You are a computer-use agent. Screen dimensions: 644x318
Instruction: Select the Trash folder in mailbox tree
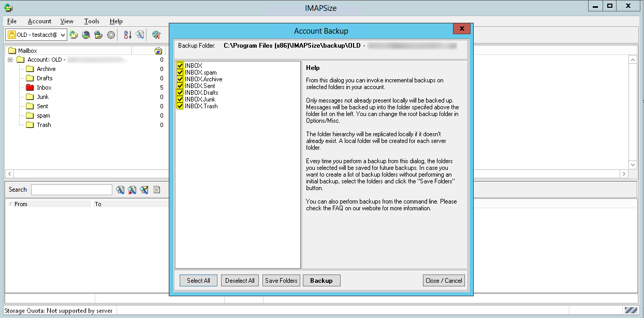pos(44,125)
